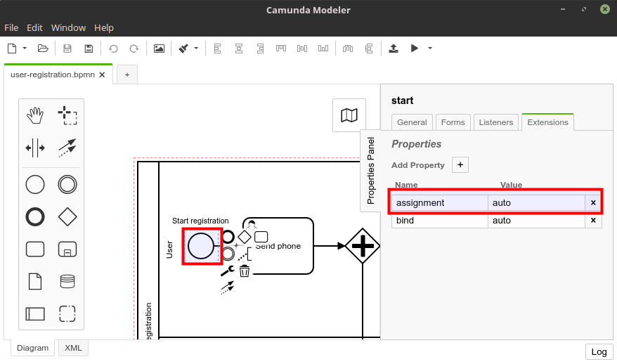Add a new diagram tab

click(x=127, y=74)
